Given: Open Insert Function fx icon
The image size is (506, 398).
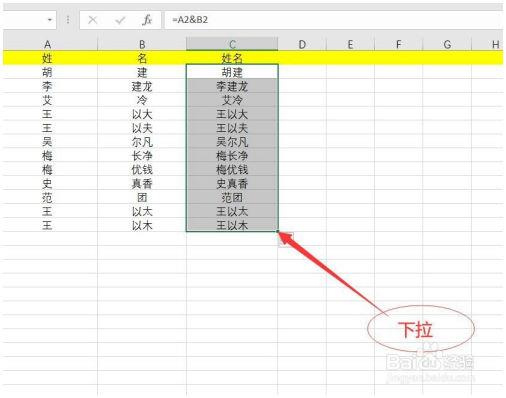Looking at the screenshot, I should [147, 20].
